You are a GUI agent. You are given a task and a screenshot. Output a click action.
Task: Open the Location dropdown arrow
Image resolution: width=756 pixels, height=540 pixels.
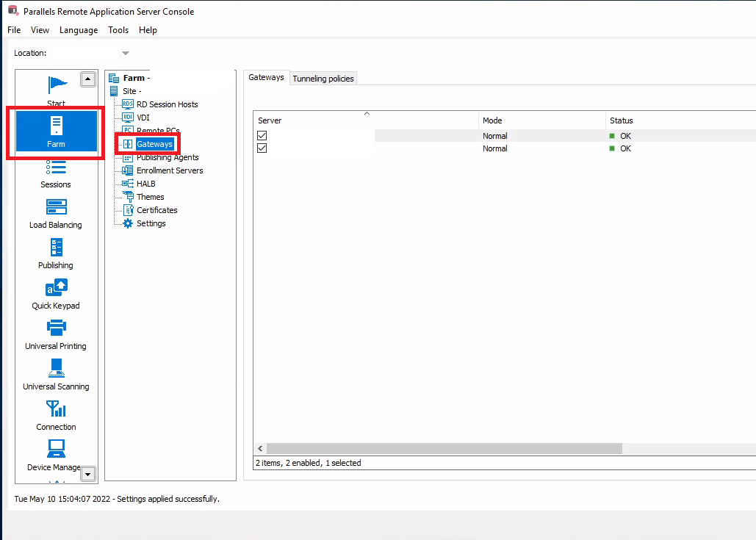point(125,53)
